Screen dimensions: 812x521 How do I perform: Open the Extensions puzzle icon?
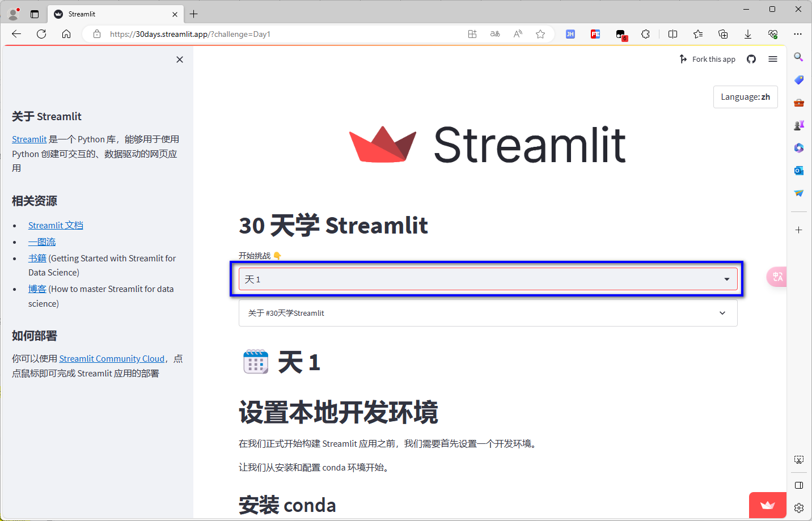click(x=645, y=34)
